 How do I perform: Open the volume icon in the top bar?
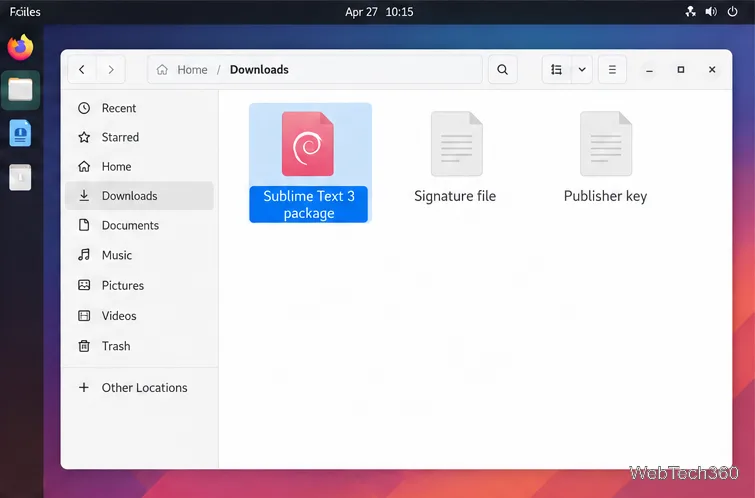711,12
